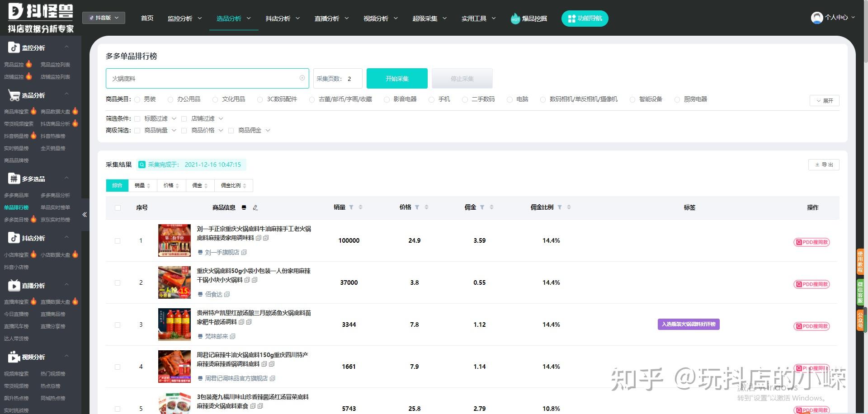Collapse the 选品分析 sidebar section chevron
Viewport: 868px width, 414px height.
(x=67, y=94)
